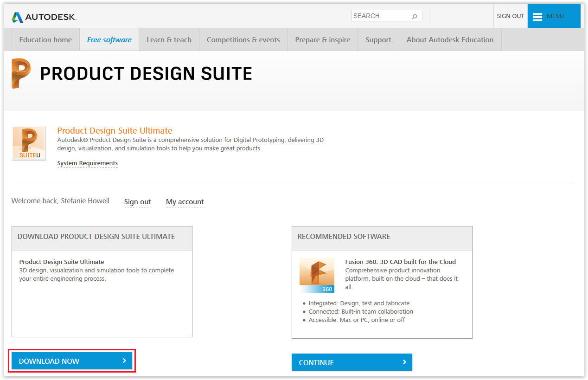Image resolution: width=588 pixels, height=380 pixels.
Task: Click the search magnifier icon
Action: pos(415,16)
